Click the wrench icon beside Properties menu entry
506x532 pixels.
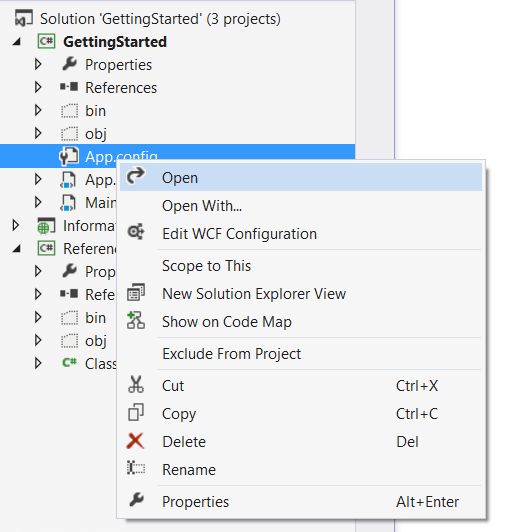[136, 500]
